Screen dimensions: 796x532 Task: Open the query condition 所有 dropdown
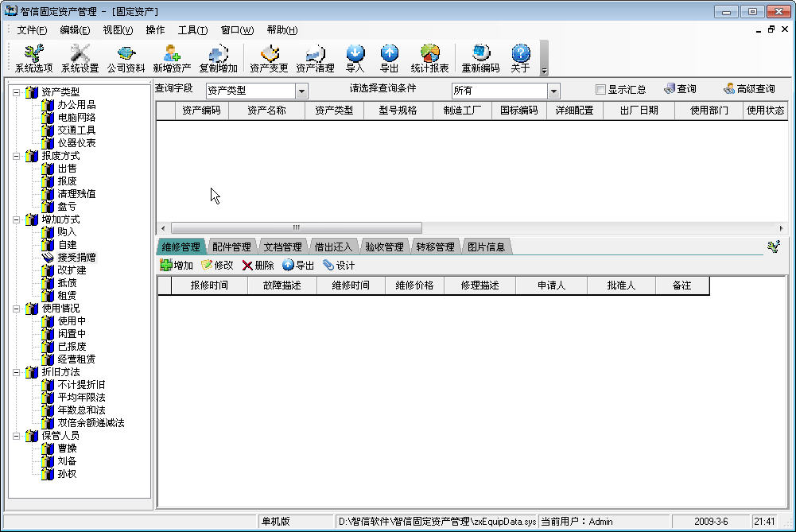pos(553,91)
